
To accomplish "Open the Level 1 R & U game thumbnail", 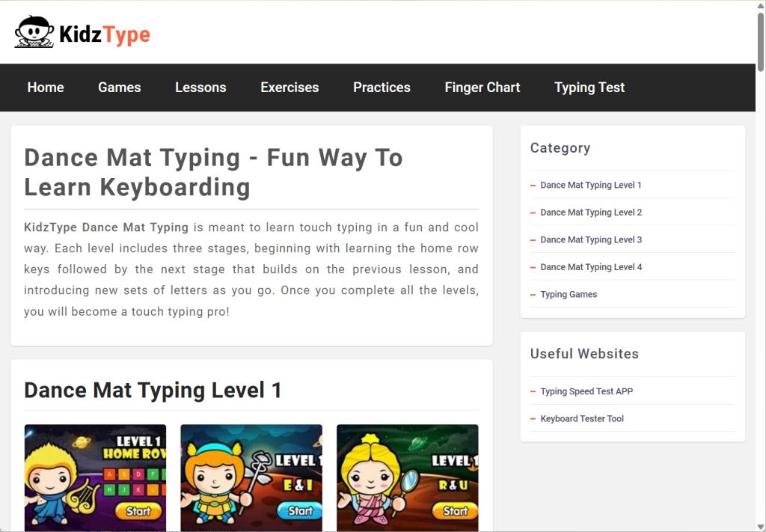I will pyautogui.click(x=407, y=477).
